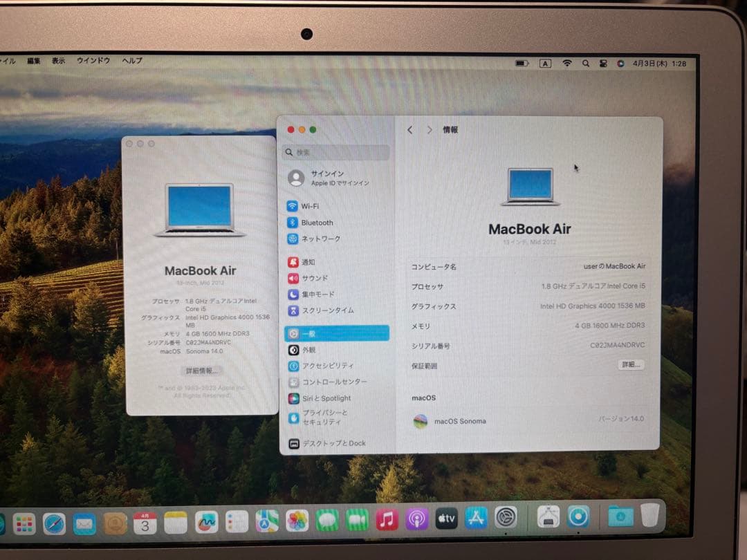
Task: Click the date and time in menu bar
Action: [659, 64]
